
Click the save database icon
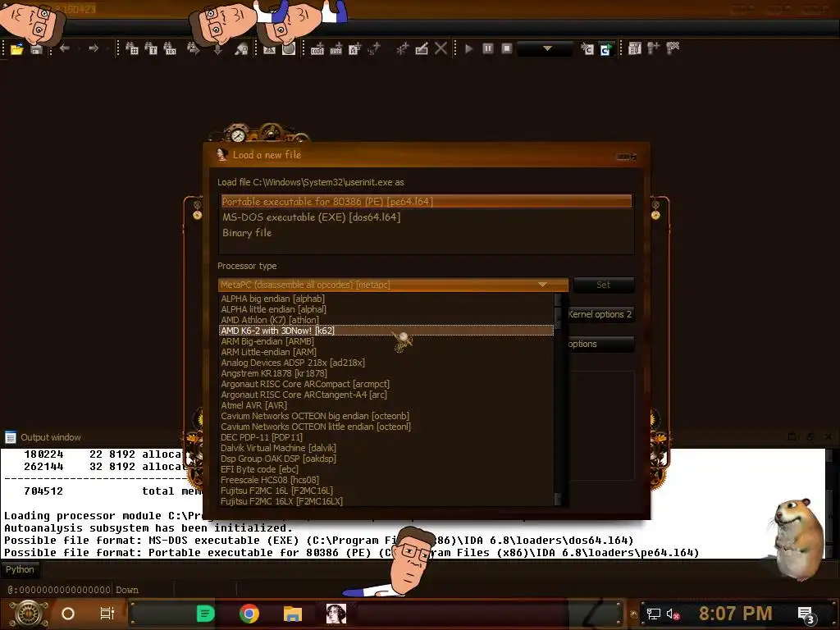coord(36,49)
